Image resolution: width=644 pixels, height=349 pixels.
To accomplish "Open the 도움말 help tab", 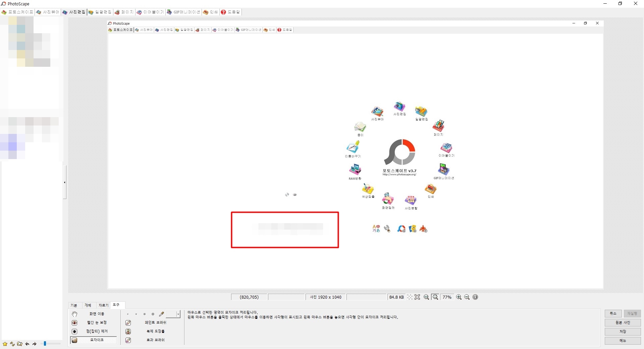I will 231,12.
